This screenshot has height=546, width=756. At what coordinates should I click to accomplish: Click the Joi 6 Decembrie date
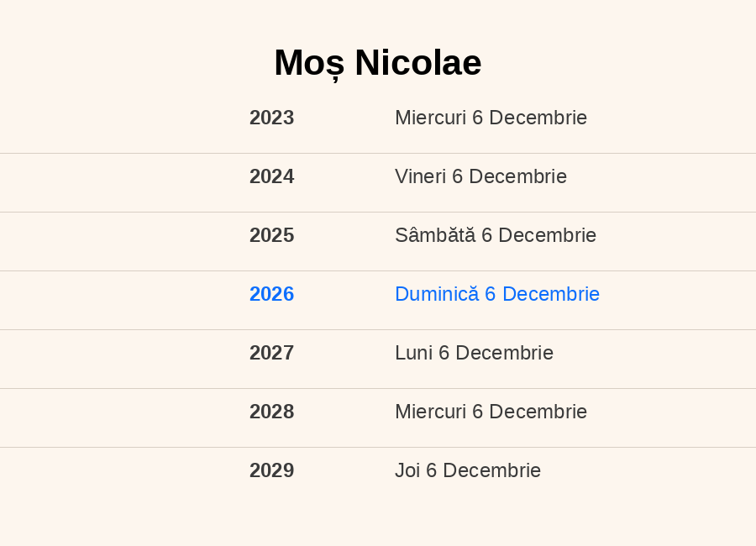(468, 470)
